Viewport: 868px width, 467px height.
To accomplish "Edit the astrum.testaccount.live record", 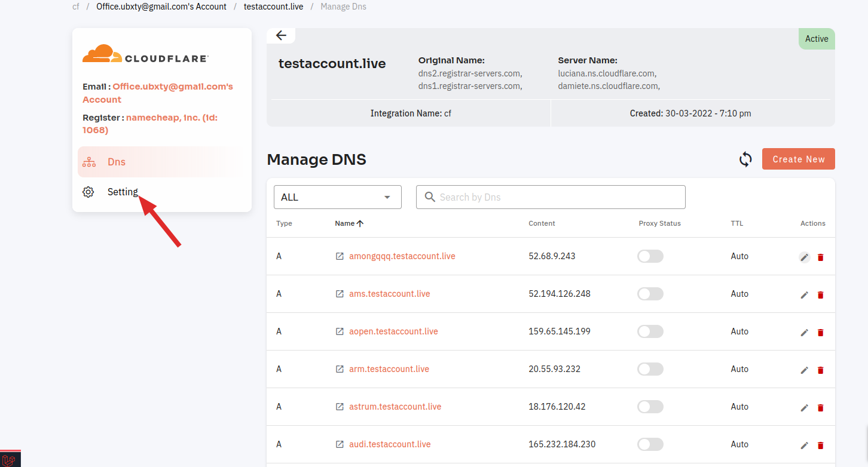I will (x=805, y=408).
